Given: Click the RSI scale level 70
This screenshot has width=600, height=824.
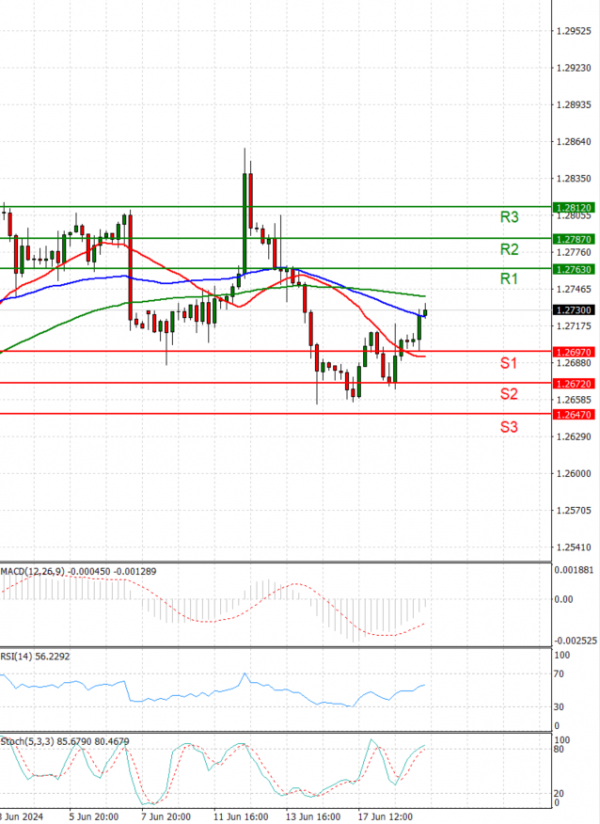Looking at the screenshot, I should pos(559,674).
